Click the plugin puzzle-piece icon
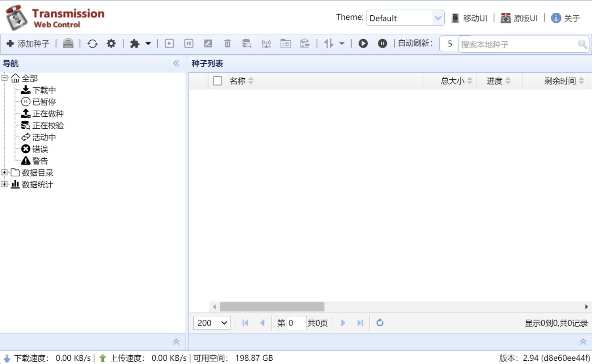The width and height of the screenshot is (592, 364). pyautogui.click(x=135, y=44)
